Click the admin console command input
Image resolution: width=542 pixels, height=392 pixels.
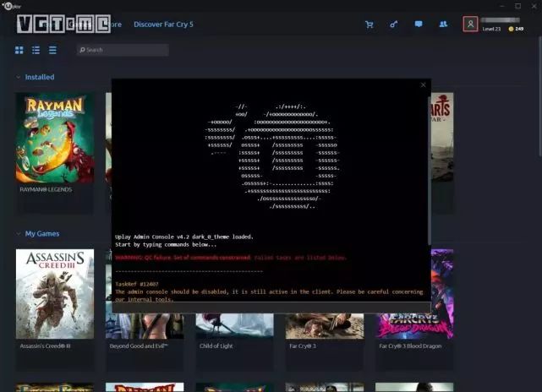271,308
